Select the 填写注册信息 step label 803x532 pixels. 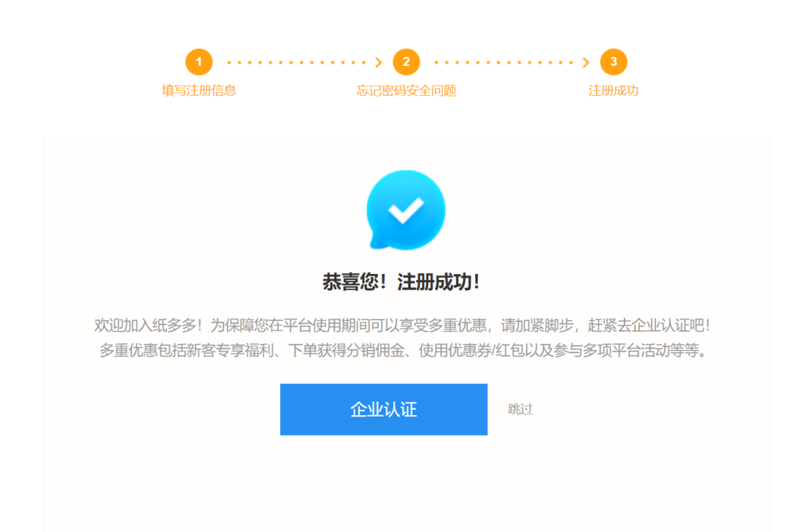click(199, 90)
